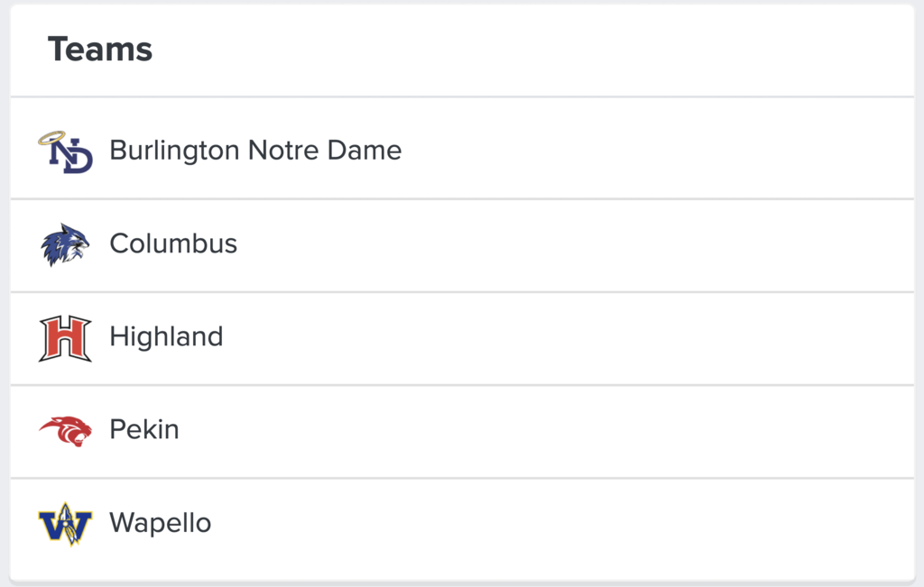
Task: Open the Pekin team name link
Action: tap(144, 429)
